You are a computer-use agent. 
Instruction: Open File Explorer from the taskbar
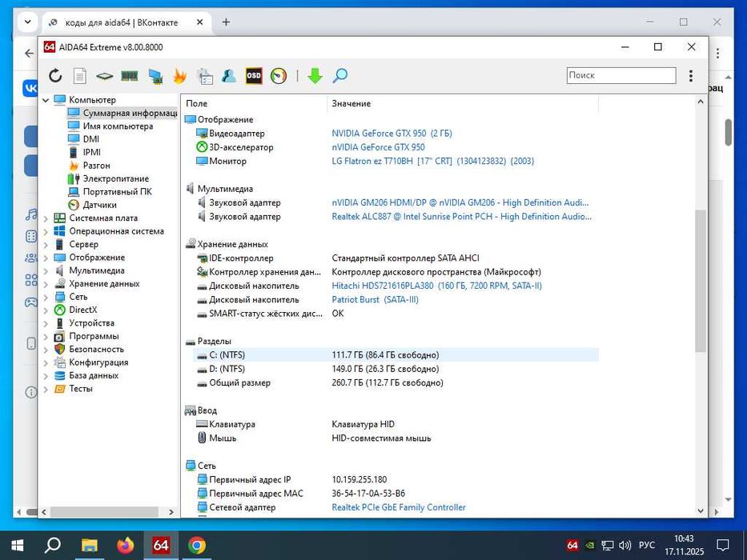click(x=89, y=546)
